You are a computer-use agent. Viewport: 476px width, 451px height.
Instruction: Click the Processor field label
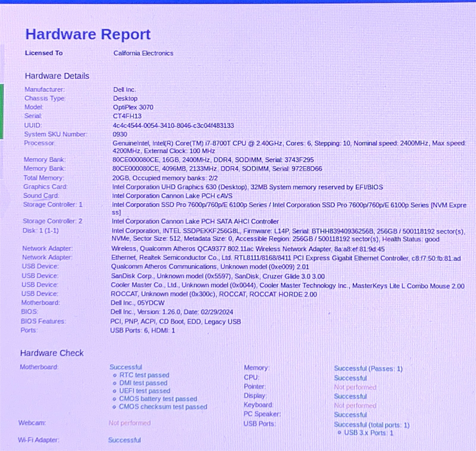(x=39, y=143)
